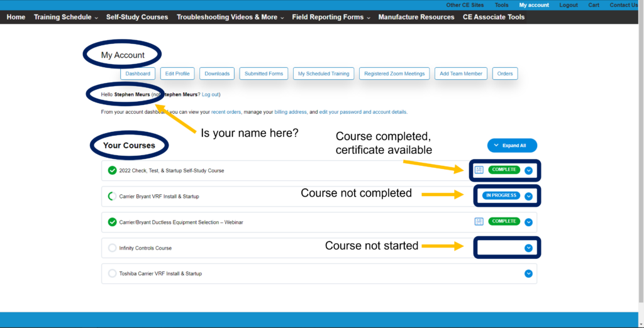
Task: Expand the 2022 Check, Test, & Startup course row
Action: pos(528,170)
